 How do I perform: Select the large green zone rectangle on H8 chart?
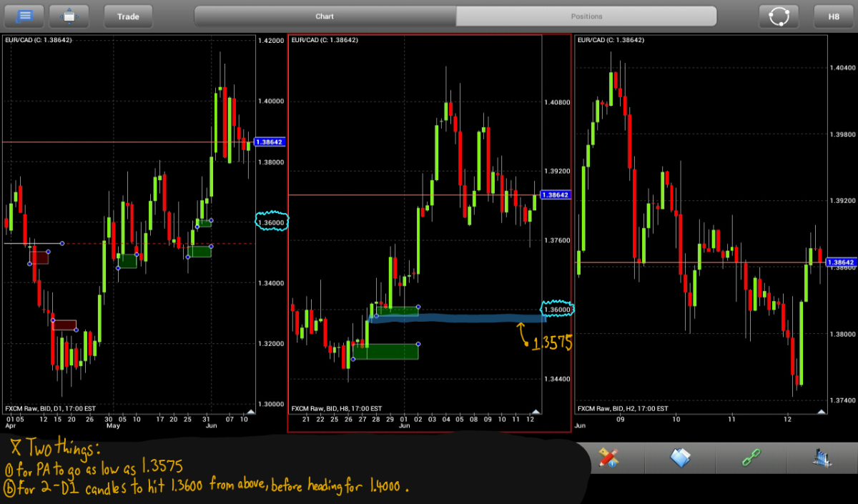[385, 351]
